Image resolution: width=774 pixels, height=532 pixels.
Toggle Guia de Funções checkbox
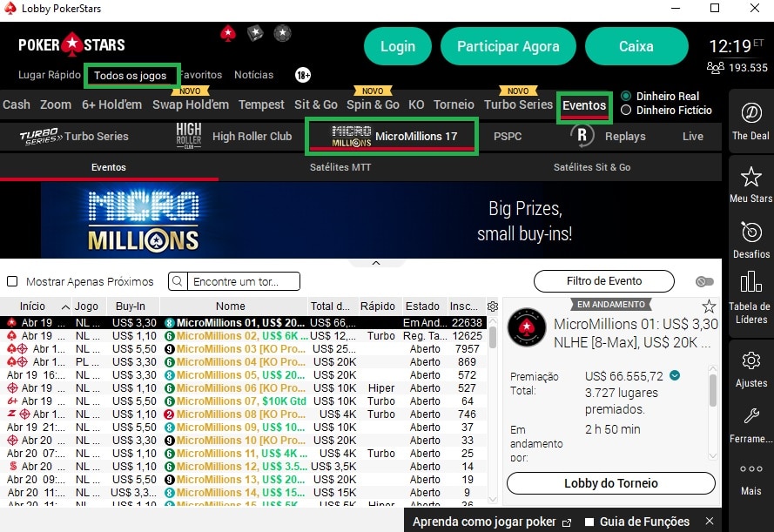pyautogui.click(x=589, y=522)
